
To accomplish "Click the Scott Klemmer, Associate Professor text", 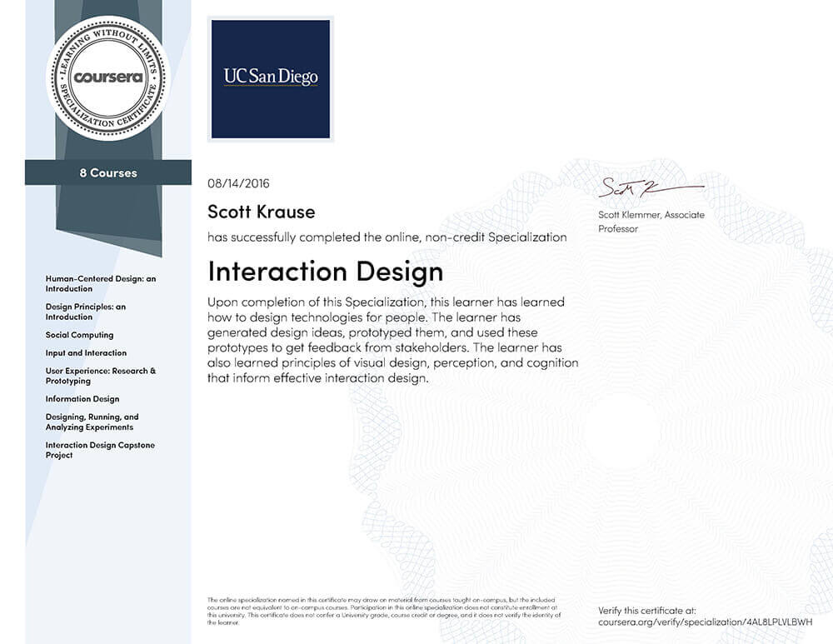I will pos(651,222).
